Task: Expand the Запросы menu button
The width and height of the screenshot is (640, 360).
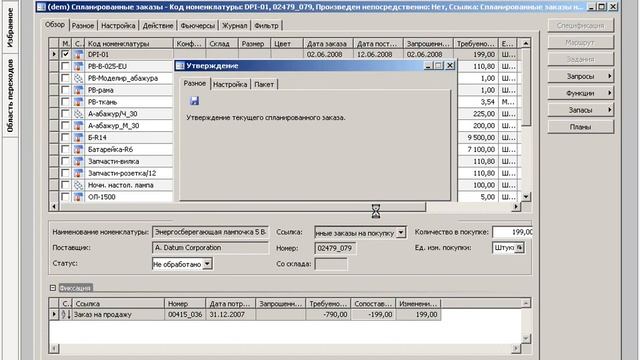Action: [x=580, y=76]
